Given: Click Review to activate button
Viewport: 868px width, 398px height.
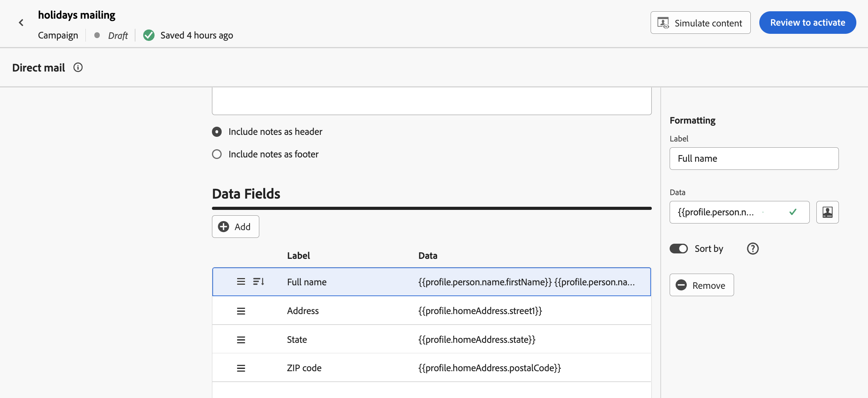Looking at the screenshot, I should pyautogui.click(x=807, y=23).
